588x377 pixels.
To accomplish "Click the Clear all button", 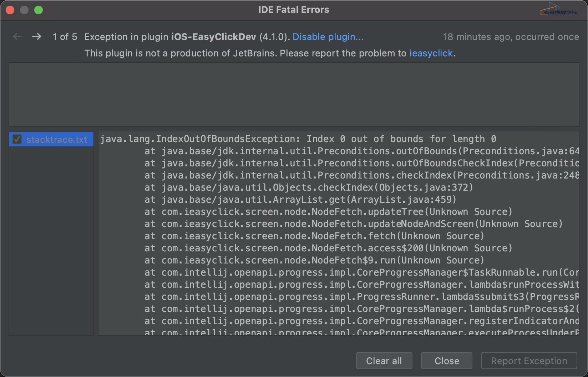I will 384,361.
